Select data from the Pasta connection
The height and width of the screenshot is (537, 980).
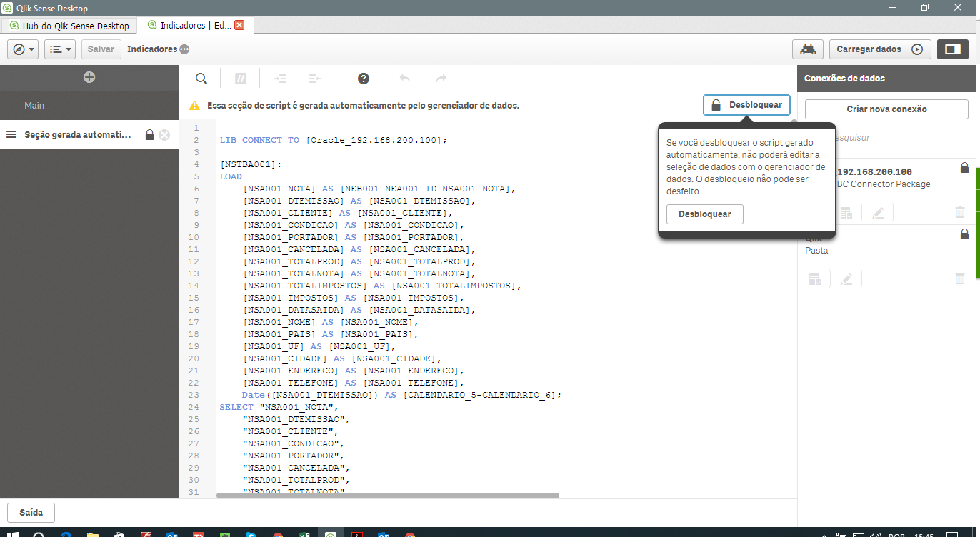(814, 279)
